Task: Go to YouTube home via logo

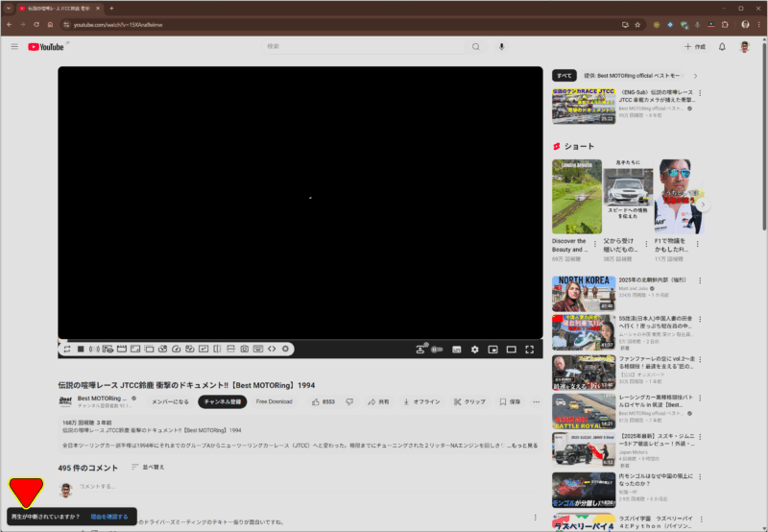Action: (46, 46)
